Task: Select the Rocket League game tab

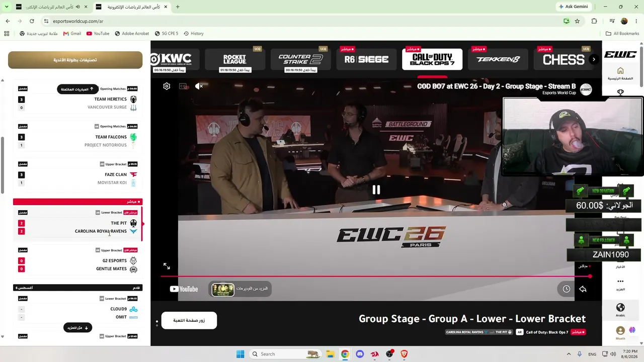Action: (x=234, y=59)
